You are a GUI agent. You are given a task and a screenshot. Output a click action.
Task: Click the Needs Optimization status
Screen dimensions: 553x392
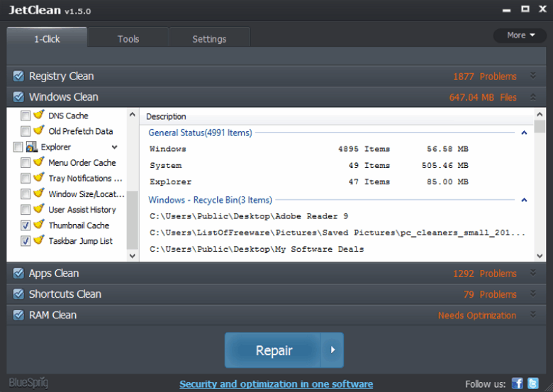click(477, 315)
